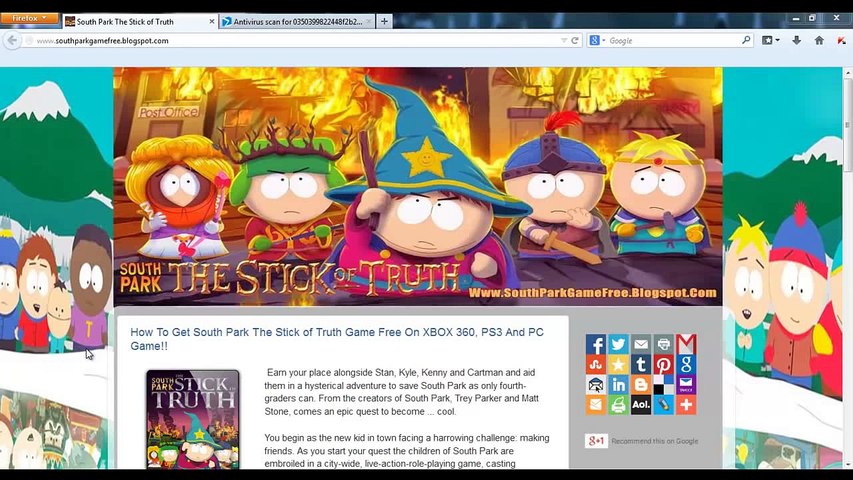This screenshot has width=853, height=480.
Task: Share via Yahoo Mail purple icon
Action: (686, 384)
